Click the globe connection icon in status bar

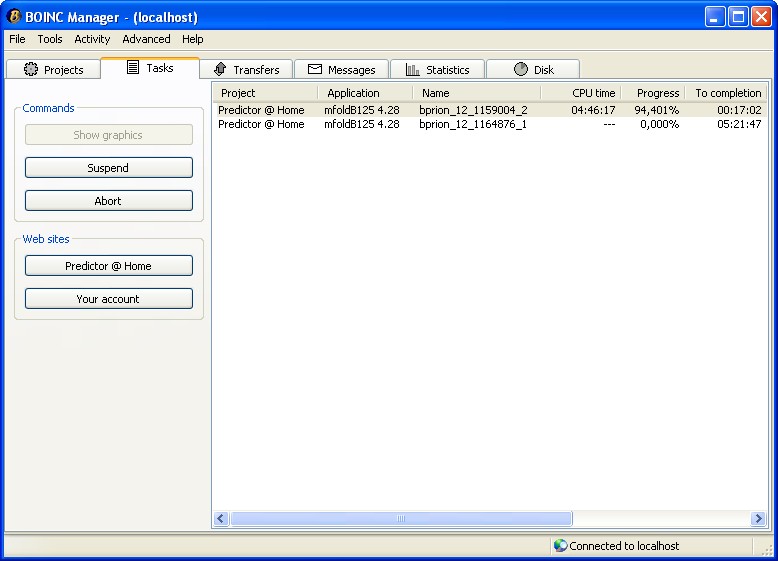point(560,546)
